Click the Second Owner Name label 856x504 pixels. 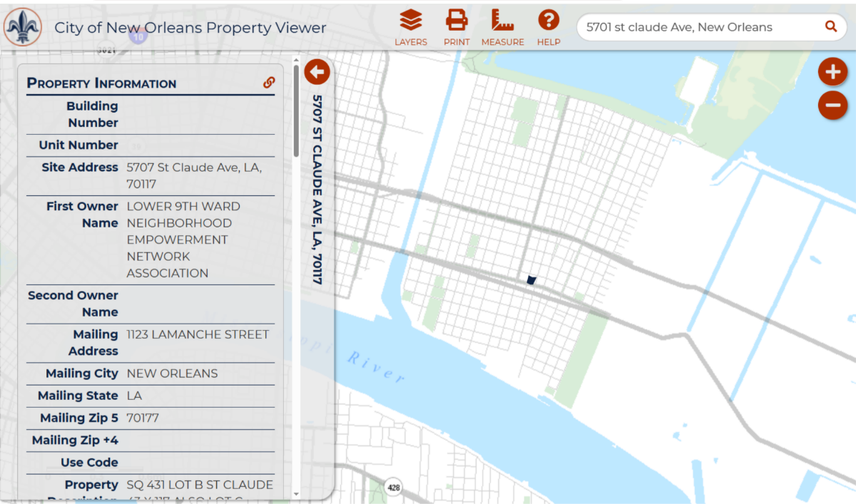(73, 304)
